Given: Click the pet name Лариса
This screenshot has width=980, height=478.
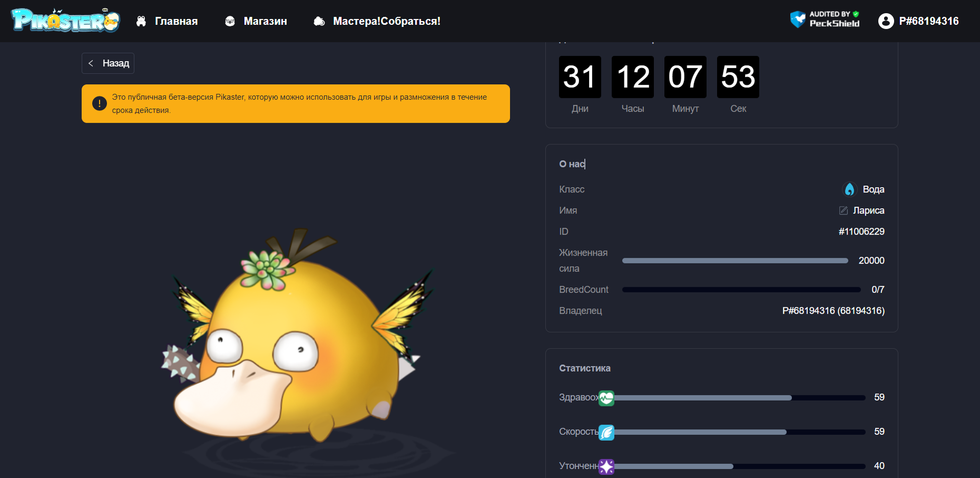Looking at the screenshot, I should (x=869, y=210).
